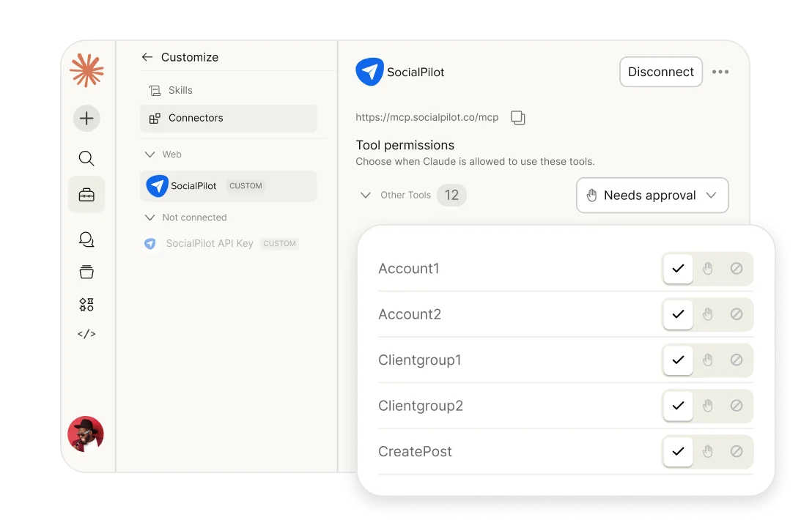Open the Needs approval dropdown
Image resolution: width=812 pixels, height=520 pixels.
(x=652, y=195)
